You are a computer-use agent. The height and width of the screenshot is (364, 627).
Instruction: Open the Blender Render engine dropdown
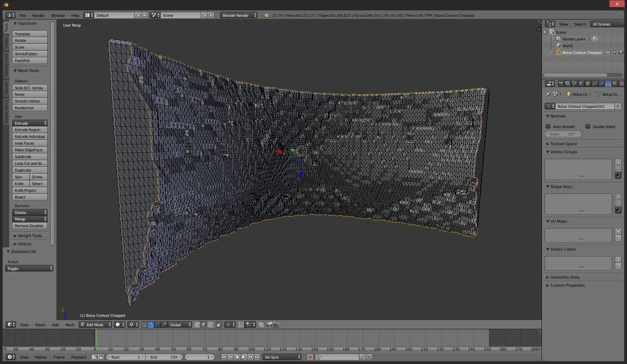click(x=239, y=16)
